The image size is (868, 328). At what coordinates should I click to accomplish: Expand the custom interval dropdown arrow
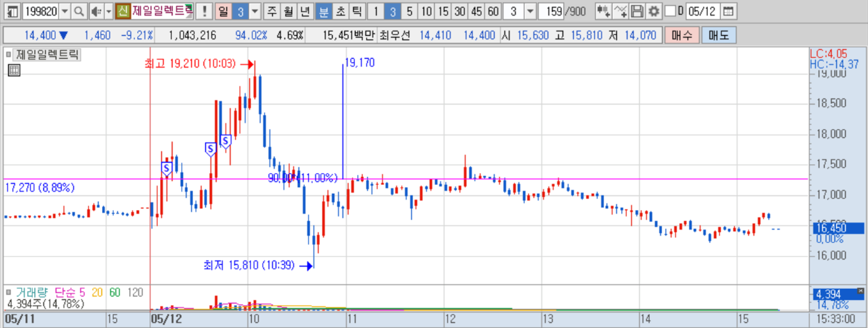(x=530, y=11)
